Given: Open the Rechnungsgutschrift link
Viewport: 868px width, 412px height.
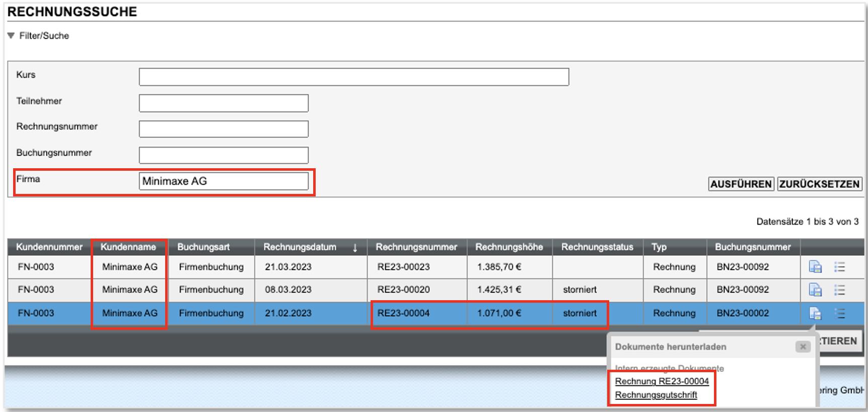Looking at the screenshot, I should [656, 395].
